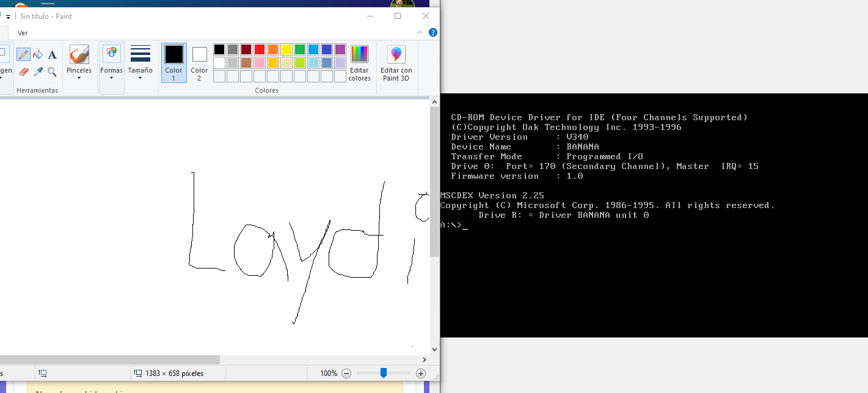The image size is (868, 393).
Task: Click 'MSCDEX Version 2.25' in DOS window
Action: [x=492, y=196]
